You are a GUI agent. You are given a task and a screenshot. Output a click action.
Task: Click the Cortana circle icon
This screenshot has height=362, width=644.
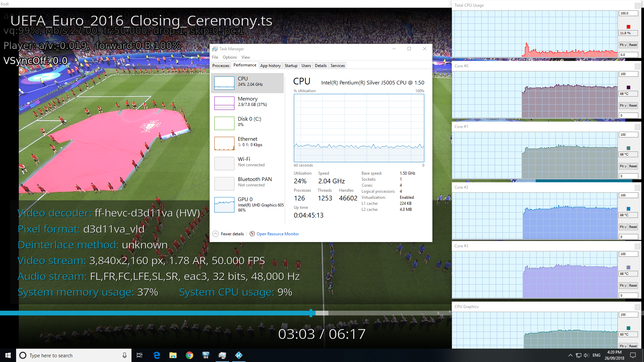tap(23, 355)
